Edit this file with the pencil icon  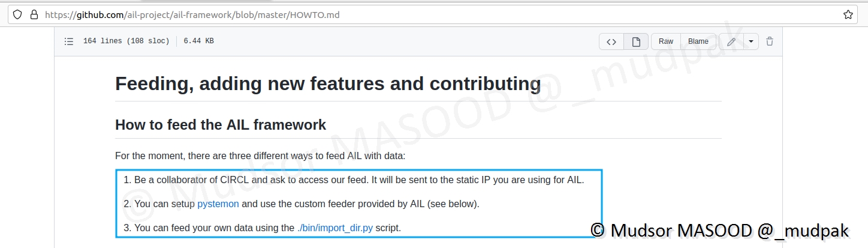(731, 41)
